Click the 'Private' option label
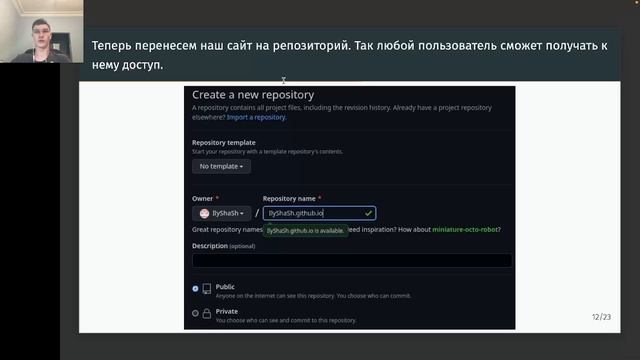Screen dimensions: 640x360 (227, 311)
